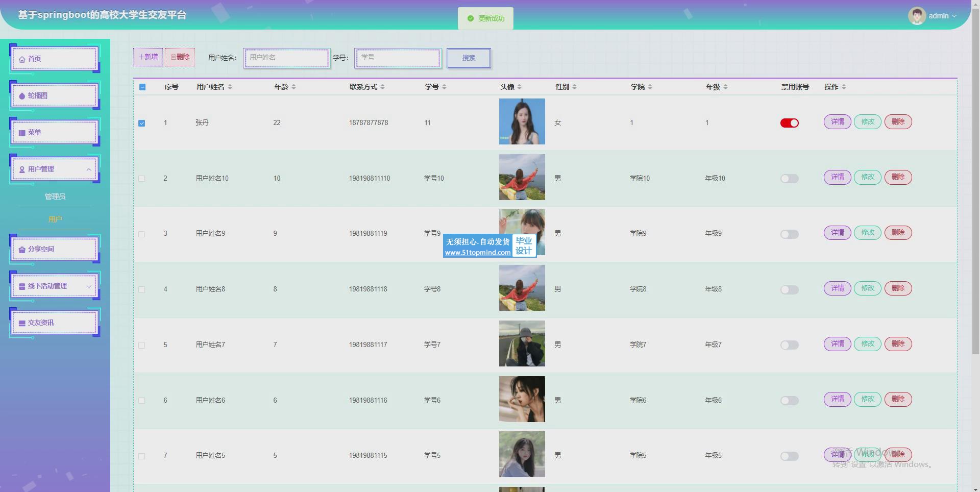The image size is (980, 492).
Task: Uncheck the checkbox for row 张丹
Action: tap(142, 123)
